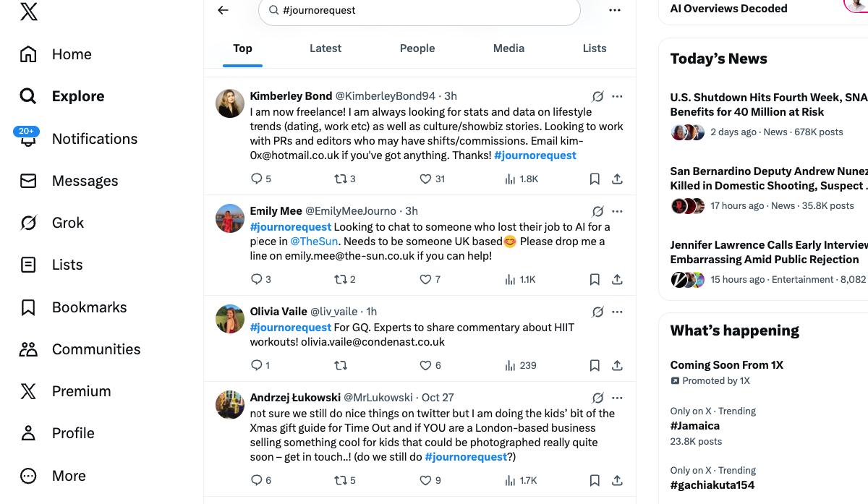Open Notifications with 20+ badge
This screenshot has width=868, height=504.
[x=94, y=138]
